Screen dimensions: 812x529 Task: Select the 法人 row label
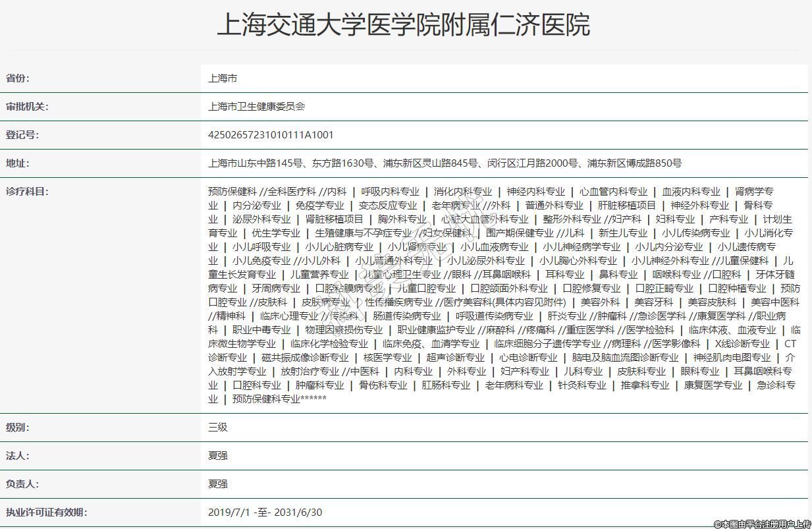coord(18,456)
